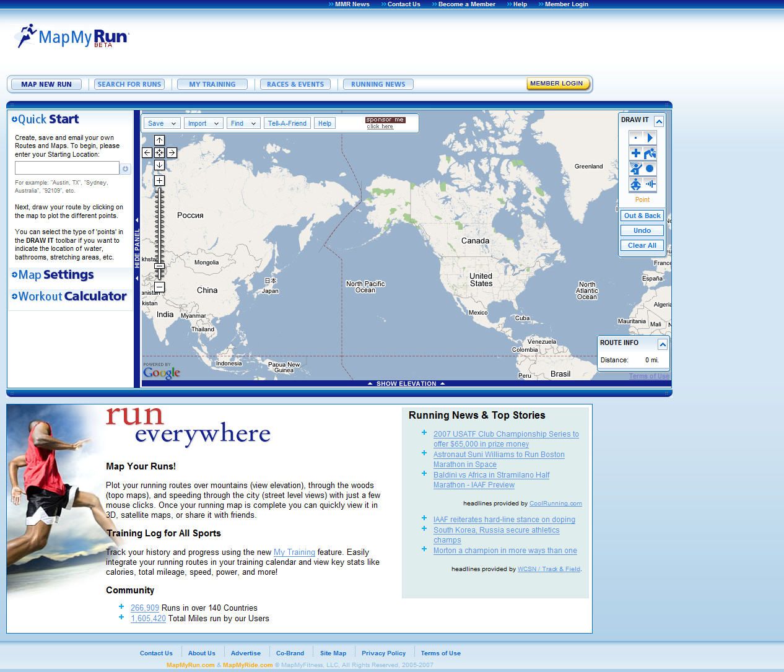
Task: Click the yellow Member Login button
Action: [x=557, y=84]
